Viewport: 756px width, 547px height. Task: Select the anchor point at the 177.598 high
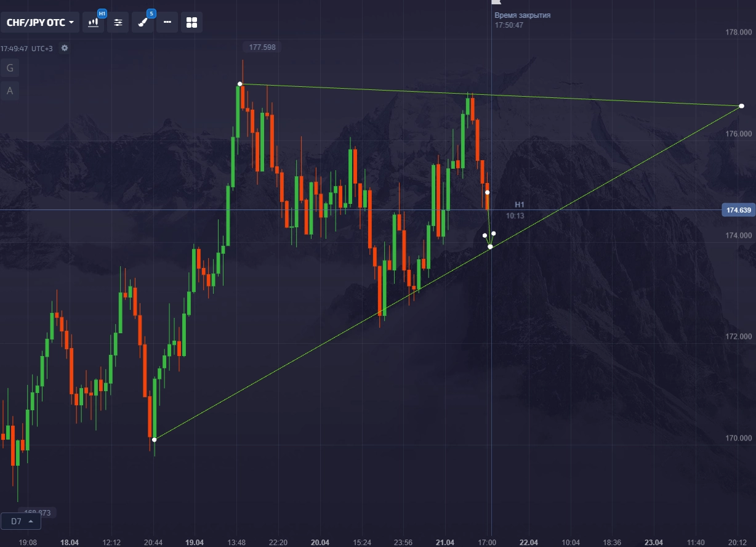[x=240, y=84]
